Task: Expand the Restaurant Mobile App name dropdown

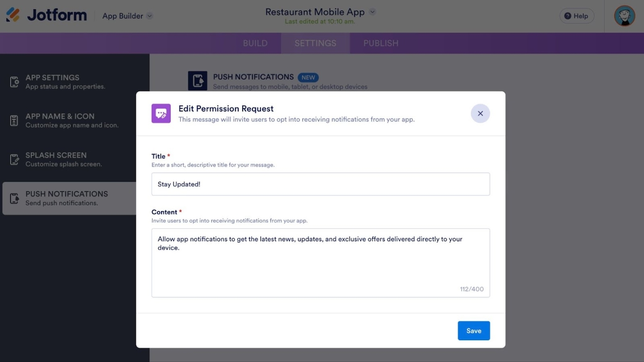Action: pyautogui.click(x=371, y=12)
